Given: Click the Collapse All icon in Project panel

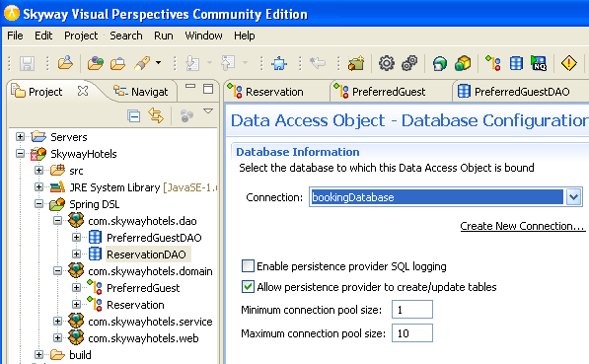Looking at the screenshot, I should tap(134, 115).
